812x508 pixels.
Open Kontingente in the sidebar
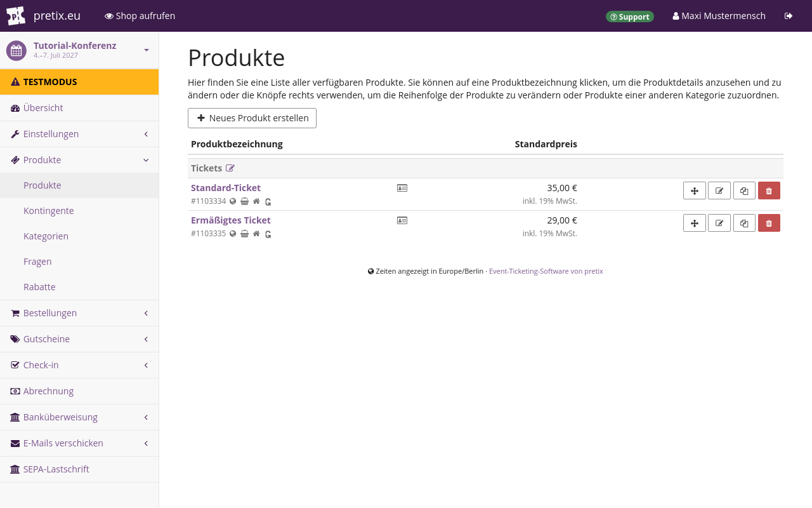(x=79, y=211)
